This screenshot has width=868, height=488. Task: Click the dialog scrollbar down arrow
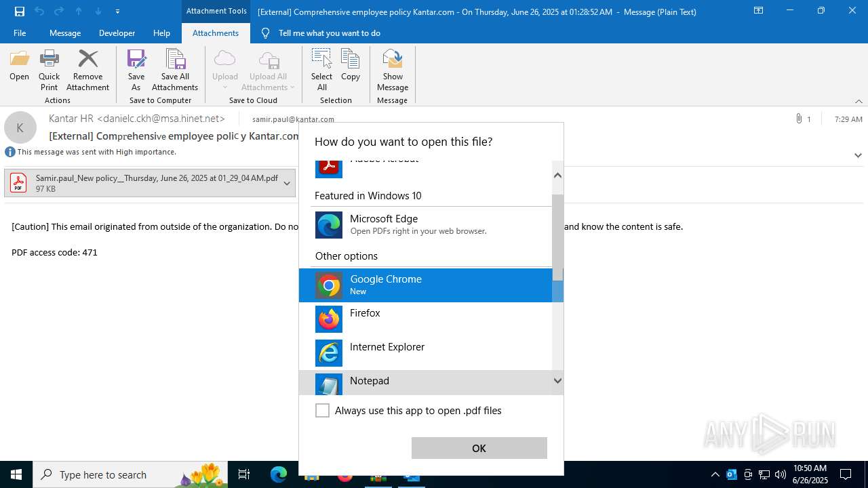pyautogui.click(x=557, y=381)
